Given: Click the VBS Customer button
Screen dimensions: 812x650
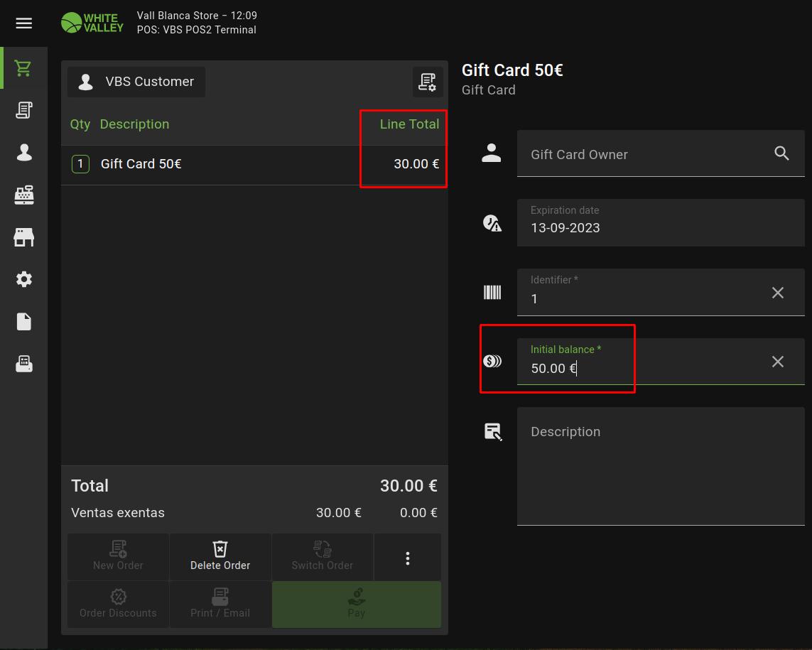Looking at the screenshot, I should point(136,82).
